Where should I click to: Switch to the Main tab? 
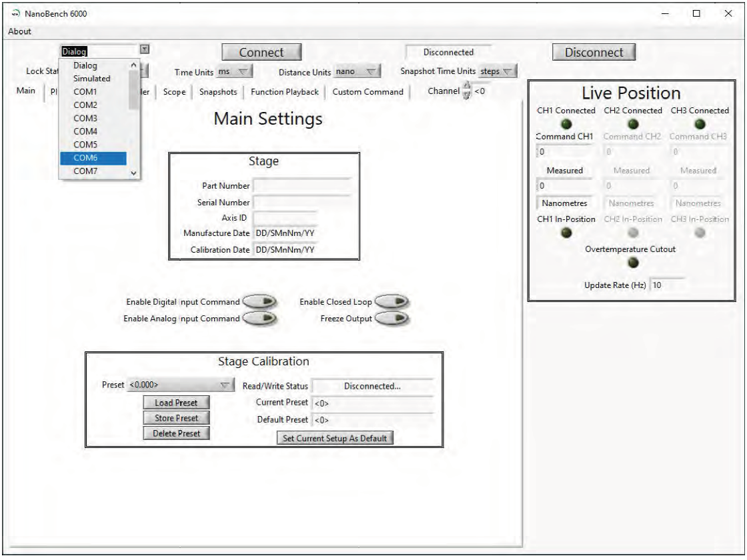26,91
